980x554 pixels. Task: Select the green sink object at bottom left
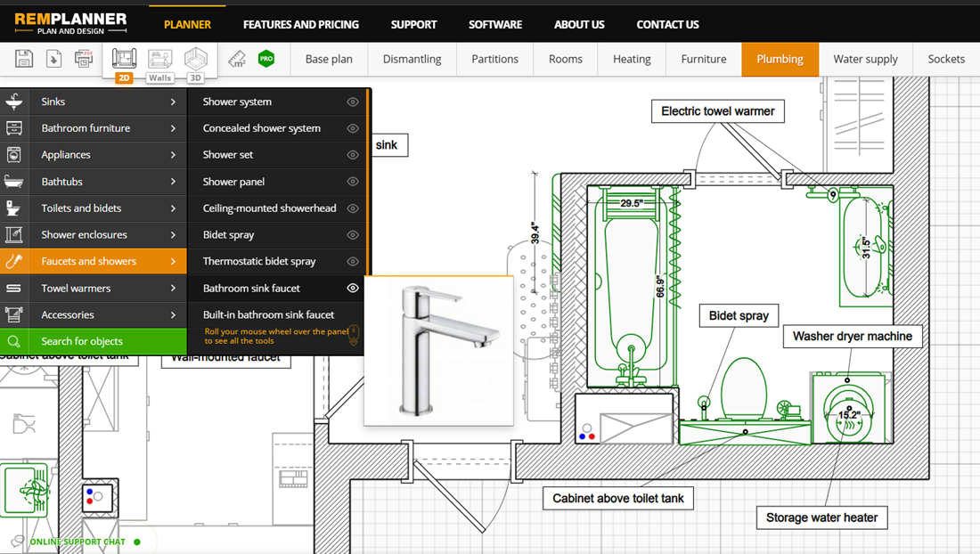pos(25,490)
